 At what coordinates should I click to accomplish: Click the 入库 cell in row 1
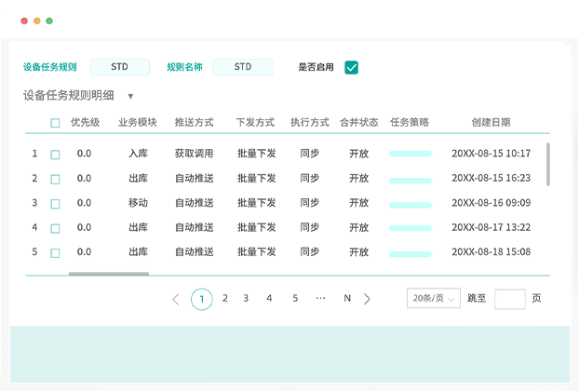(138, 154)
